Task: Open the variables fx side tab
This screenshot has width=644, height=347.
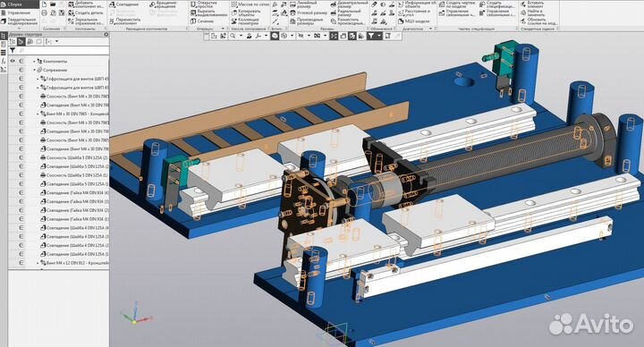Action: [x=4, y=61]
